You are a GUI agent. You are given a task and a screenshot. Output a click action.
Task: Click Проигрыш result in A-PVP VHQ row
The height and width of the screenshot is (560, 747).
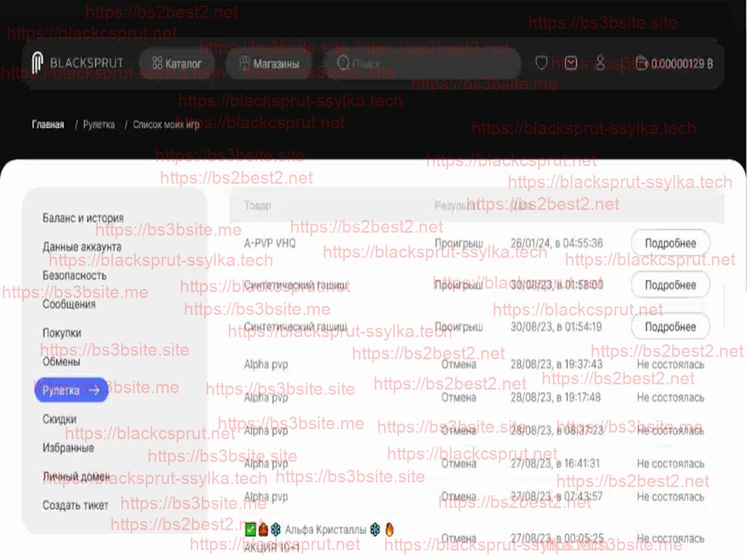coord(459,243)
